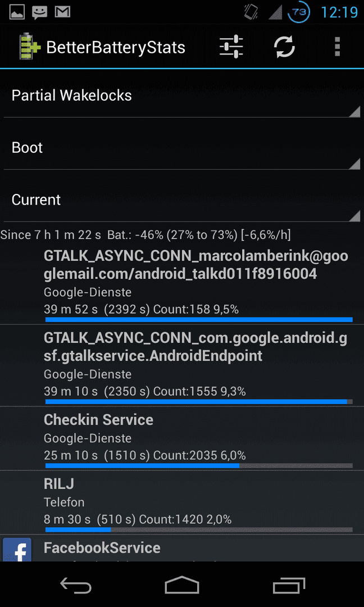Open the three-dot overflow menu
The width and height of the screenshot is (364, 607).
click(337, 47)
